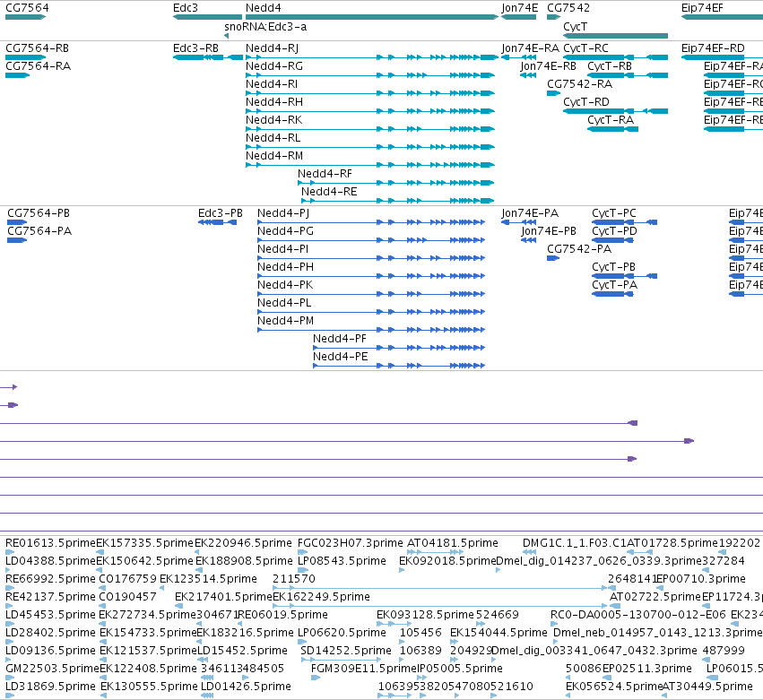
Task: Select the AT30449.5prime EST label
Action: [707, 687]
